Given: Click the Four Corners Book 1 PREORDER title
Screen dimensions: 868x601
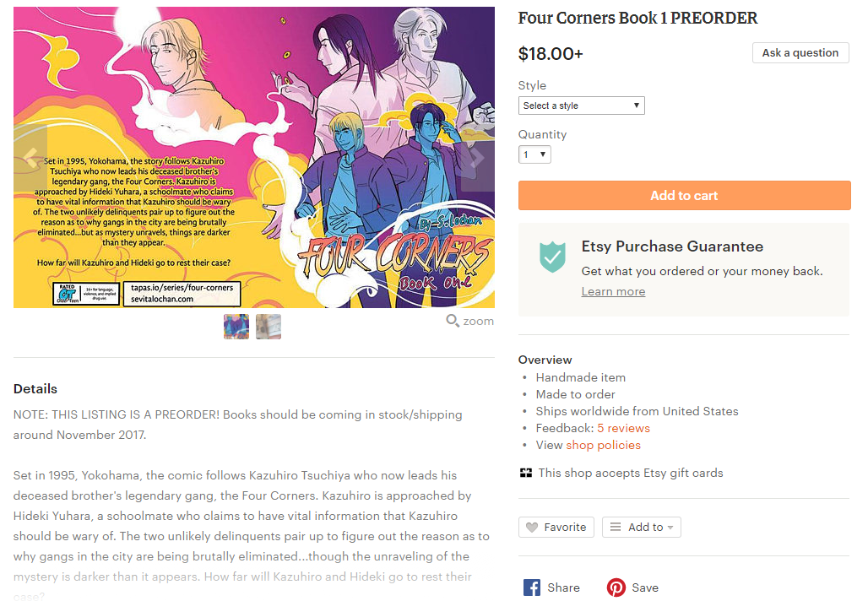Looking at the screenshot, I should [637, 19].
